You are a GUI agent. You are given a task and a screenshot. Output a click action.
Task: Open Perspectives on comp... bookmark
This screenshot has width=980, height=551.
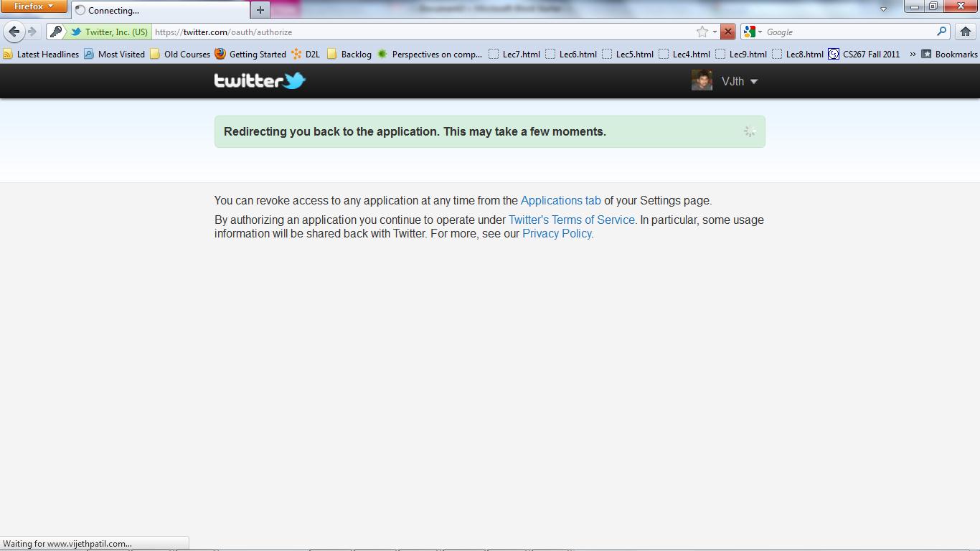tap(430, 54)
